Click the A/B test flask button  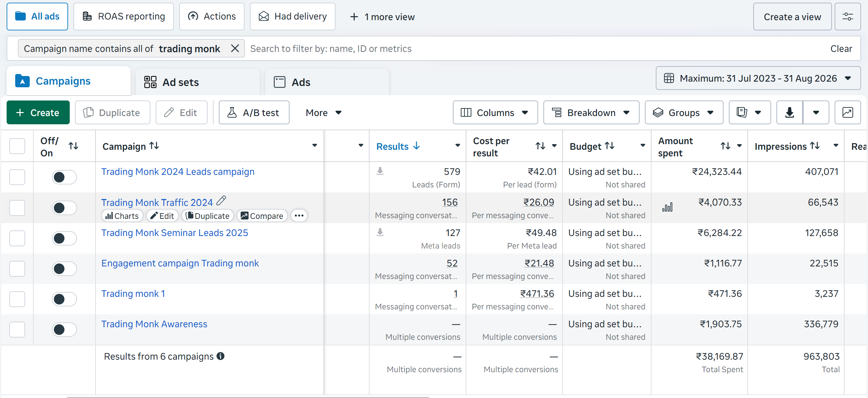pyautogui.click(x=254, y=113)
